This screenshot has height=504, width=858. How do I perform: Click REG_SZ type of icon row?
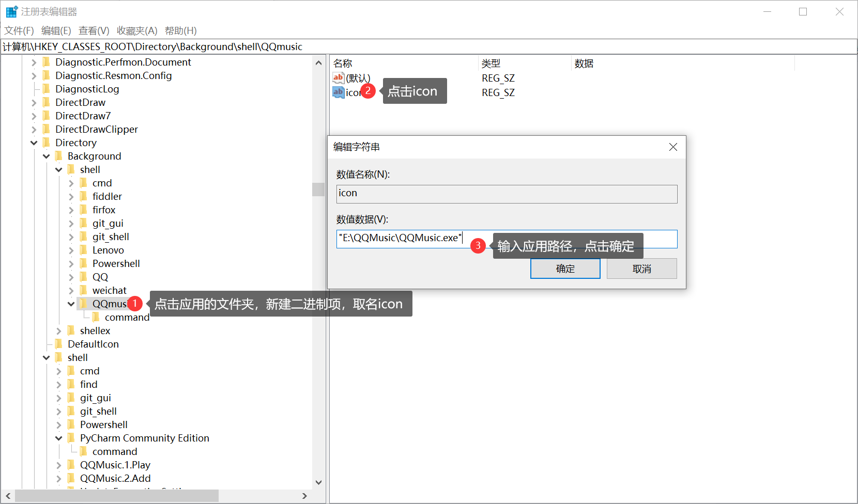(x=498, y=92)
